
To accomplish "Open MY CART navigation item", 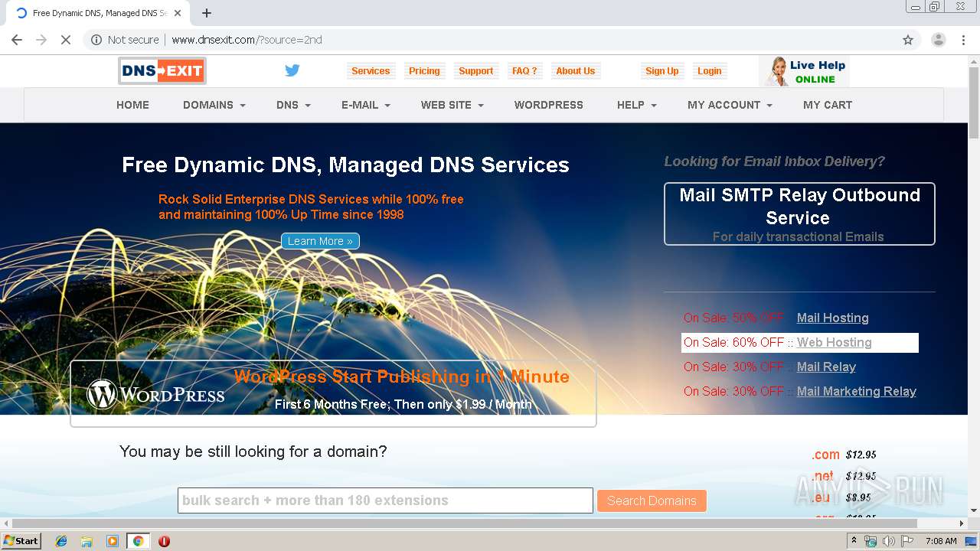I will [828, 105].
